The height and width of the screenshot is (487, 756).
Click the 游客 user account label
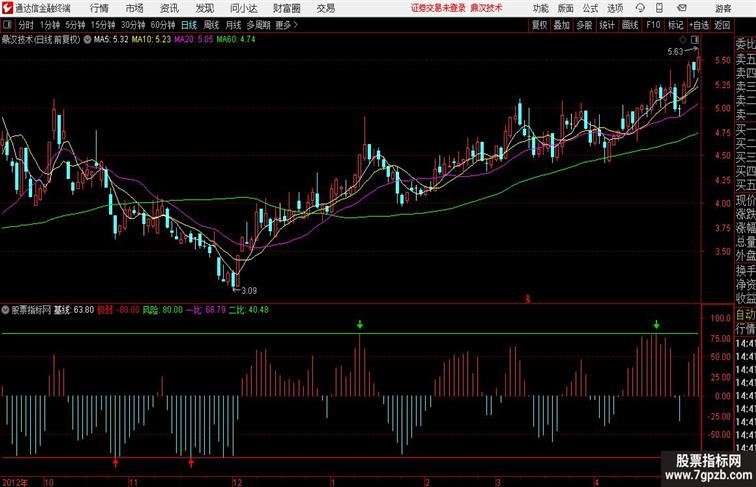coord(723,8)
